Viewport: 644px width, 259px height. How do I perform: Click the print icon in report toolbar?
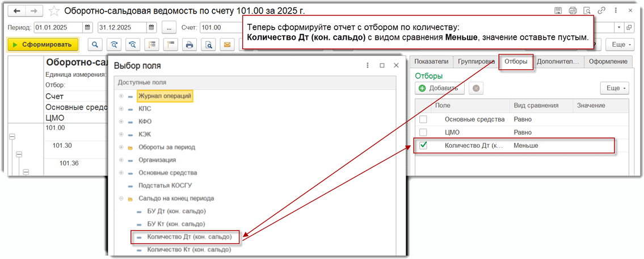190,44
